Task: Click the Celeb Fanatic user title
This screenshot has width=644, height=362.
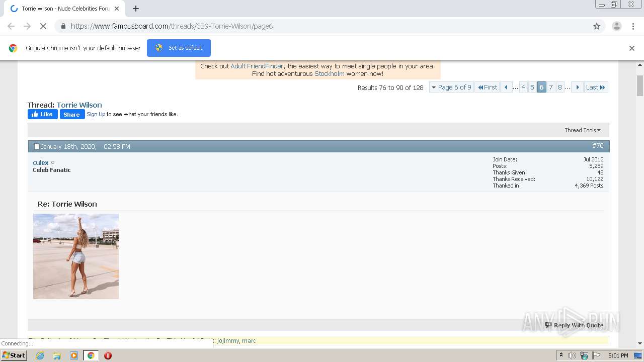Action: coord(52,170)
